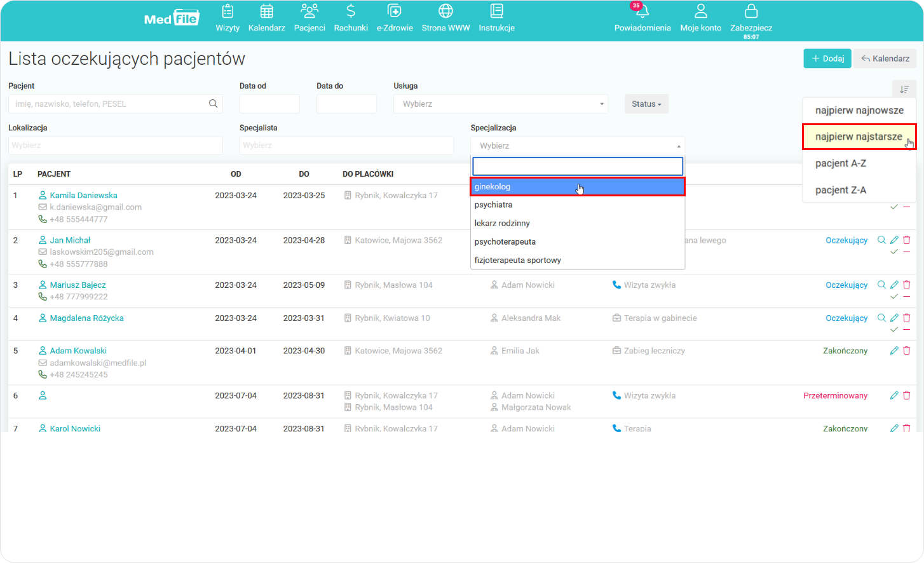This screenshot has width=924, height=563.
Task: Delete Jan Michał entry with trash icon
Action: coord(907,240)
